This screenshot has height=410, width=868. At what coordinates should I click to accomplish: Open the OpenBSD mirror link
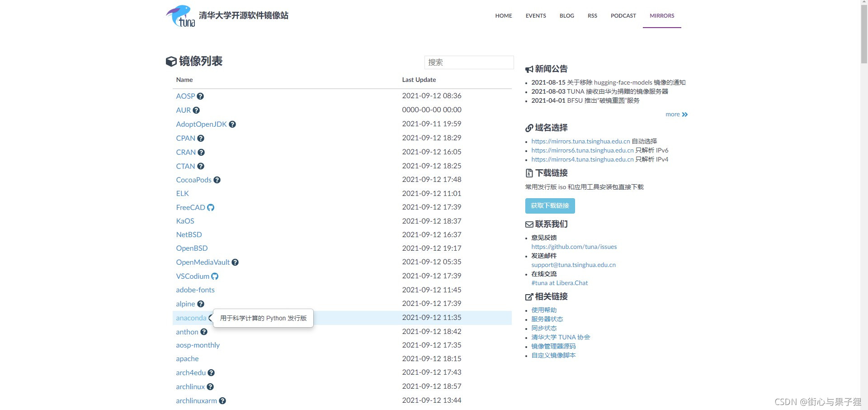pos(192,248)
